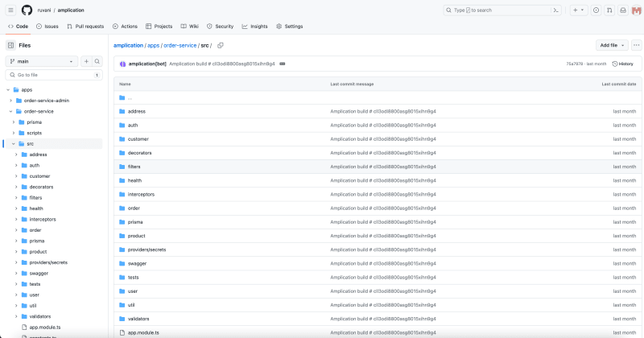This screenshot has width=644, height=338.
Task: Click the amplication[bot] author name
Action: pyautogui.click(x=147, y=64)
